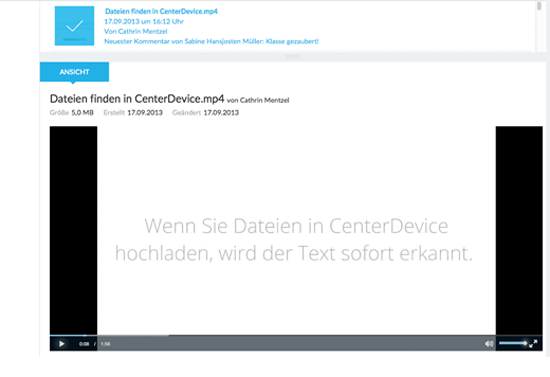
Task: Click the file size value '5,0 MB'
Action: (x=82, y=113)
